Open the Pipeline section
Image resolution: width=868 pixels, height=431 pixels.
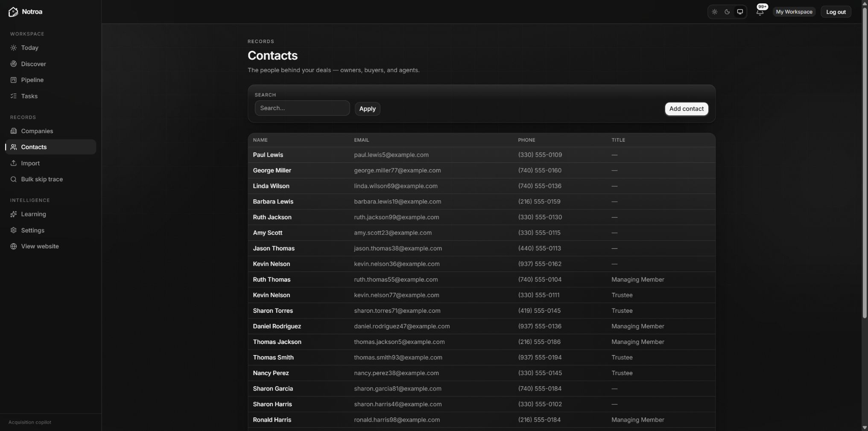click(x=51, y=80)
